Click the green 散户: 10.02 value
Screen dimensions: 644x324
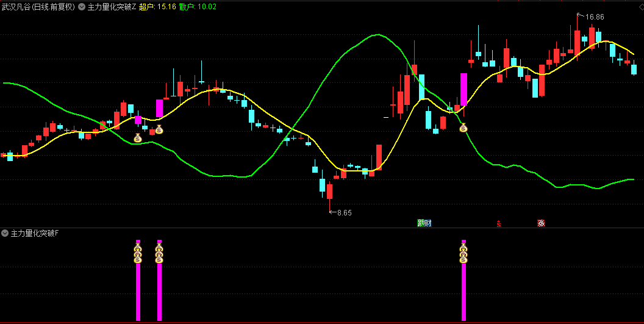point(198,7)
